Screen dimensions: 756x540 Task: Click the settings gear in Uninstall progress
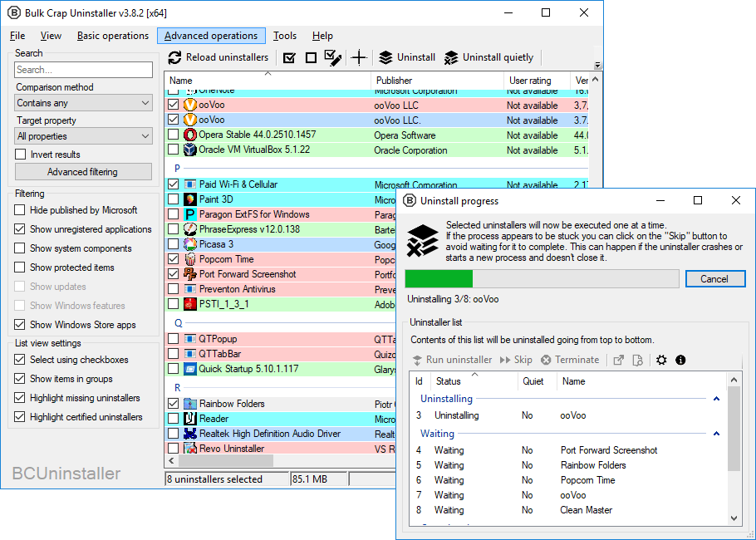click(x=661, y=361)
